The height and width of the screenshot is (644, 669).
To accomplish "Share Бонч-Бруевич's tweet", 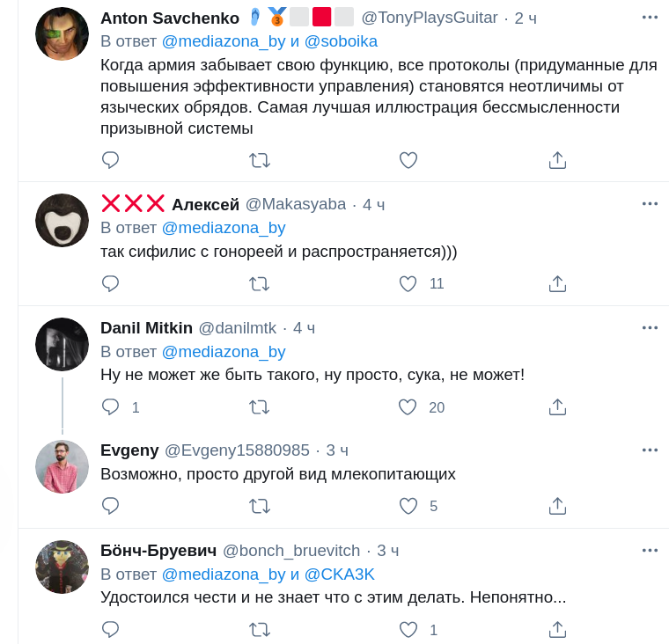I will pos(556,630).
